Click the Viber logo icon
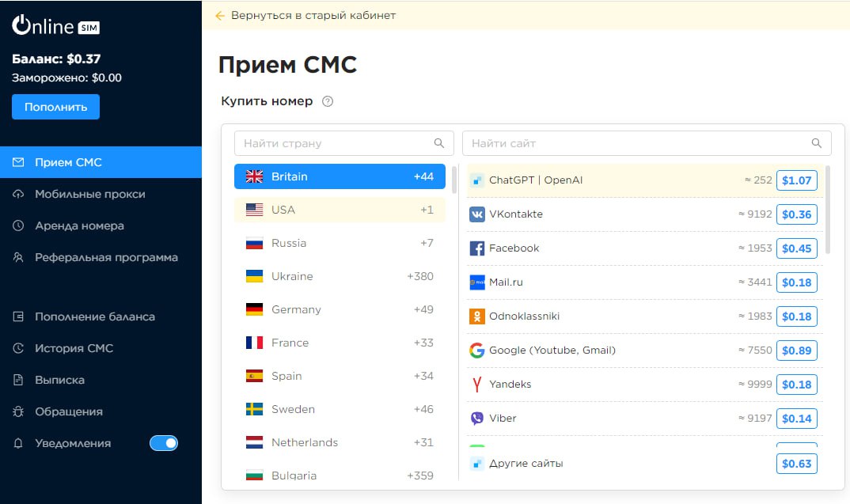This screenshot has height=504, width=850. click(477, 419)
